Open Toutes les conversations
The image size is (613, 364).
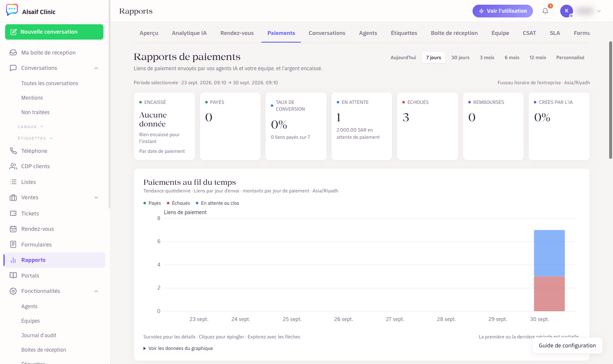pyautogui.click(x=50, y=83)
